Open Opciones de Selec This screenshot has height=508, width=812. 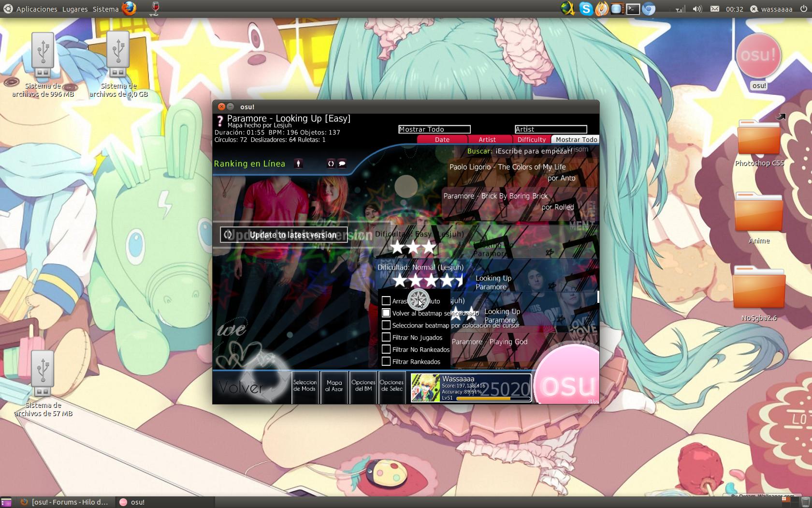click(x=391, y=387)
